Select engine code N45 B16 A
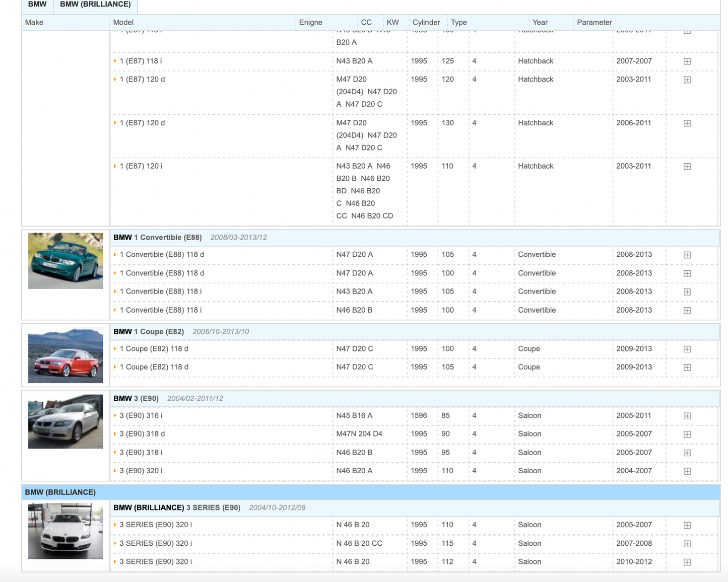The height and width of the screenshot is (582, 728). pyautogui.click(x=355, y=415)
